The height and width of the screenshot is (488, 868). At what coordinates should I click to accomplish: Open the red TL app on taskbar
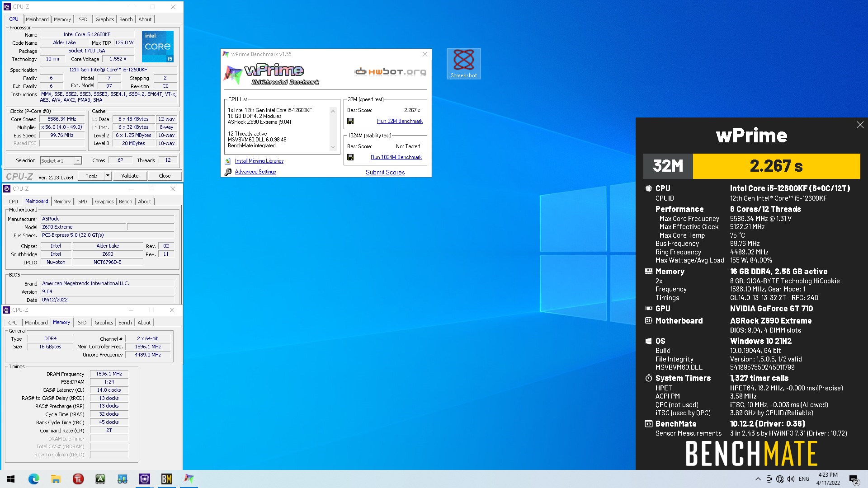(x=78, y=479)
